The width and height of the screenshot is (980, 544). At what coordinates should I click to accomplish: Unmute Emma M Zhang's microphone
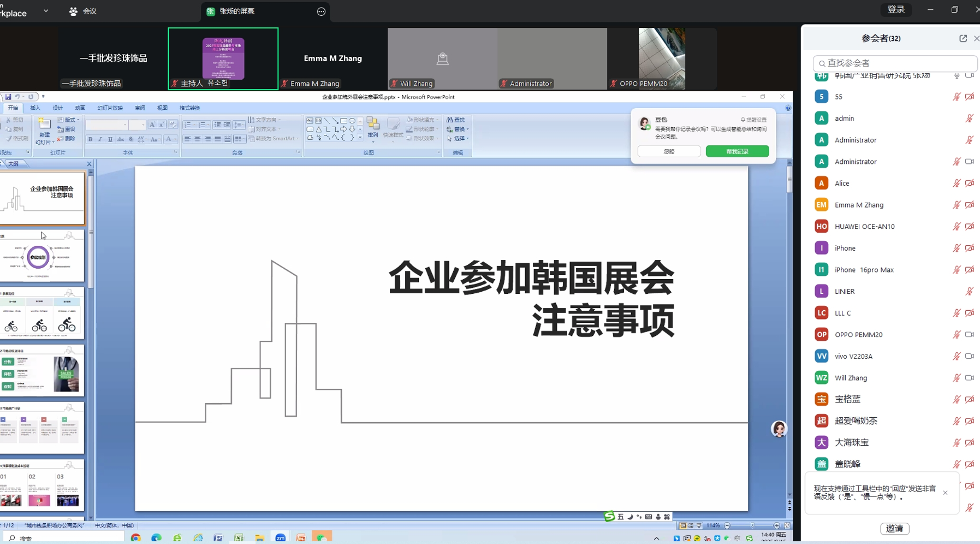point(957,205)
